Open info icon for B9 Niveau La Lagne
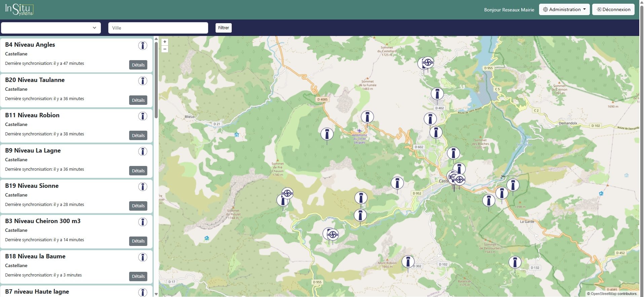Viewport: 644px width, 297px height. 143,152
